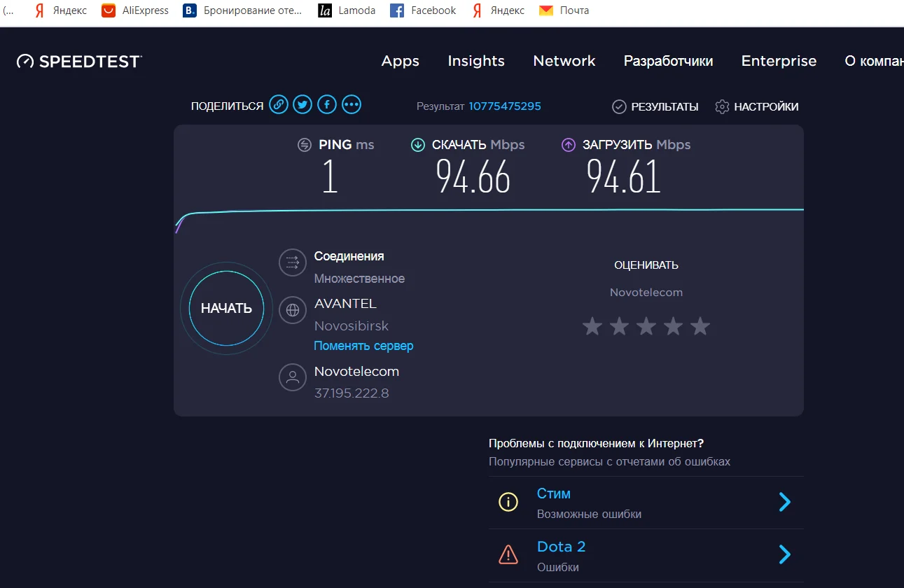904x588 pixels.
Task: Open the Почта mail bookmark
Action: tap(564, 10)
